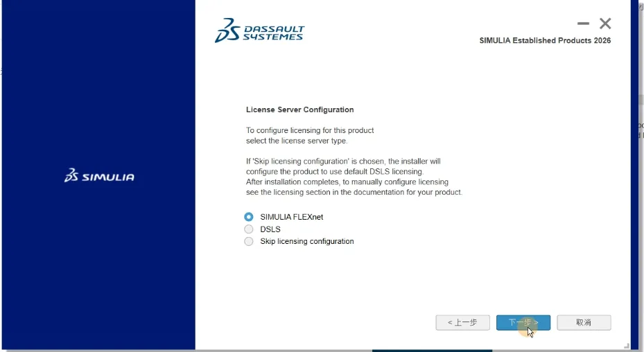Choose the DSLS license server option

pyautogui.click(x=248, y=229)
